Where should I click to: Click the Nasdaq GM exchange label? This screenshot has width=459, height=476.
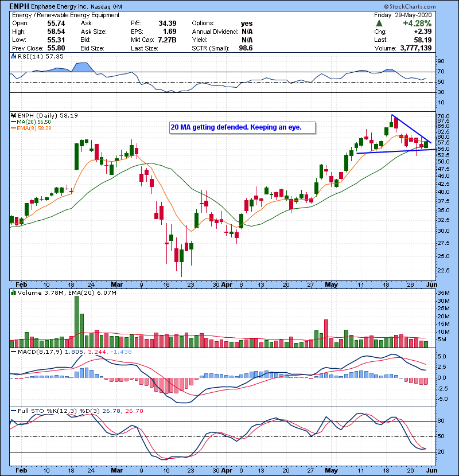pyautogui.click(x=107, y=6)
